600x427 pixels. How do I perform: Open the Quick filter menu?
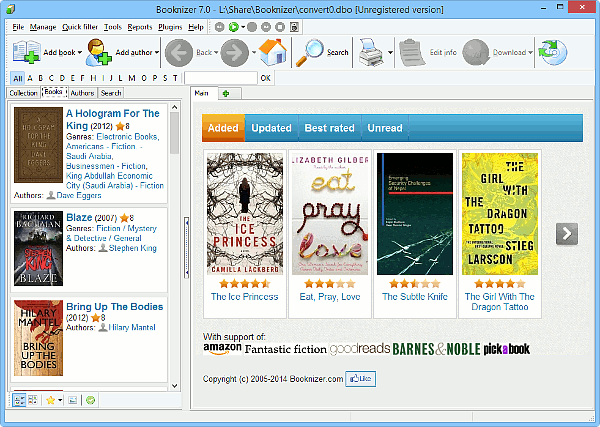(x=80, y=27)
